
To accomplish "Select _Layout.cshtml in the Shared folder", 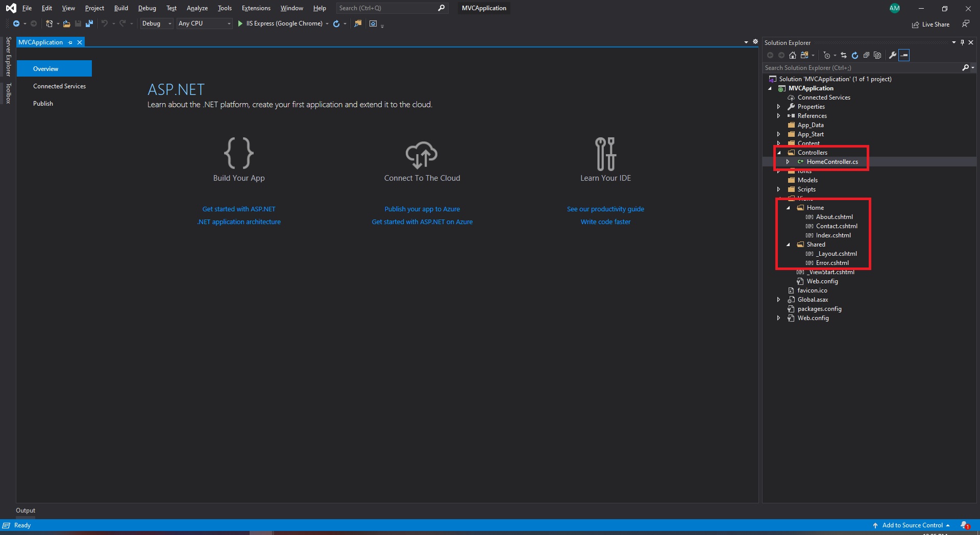I will point(836,254).
